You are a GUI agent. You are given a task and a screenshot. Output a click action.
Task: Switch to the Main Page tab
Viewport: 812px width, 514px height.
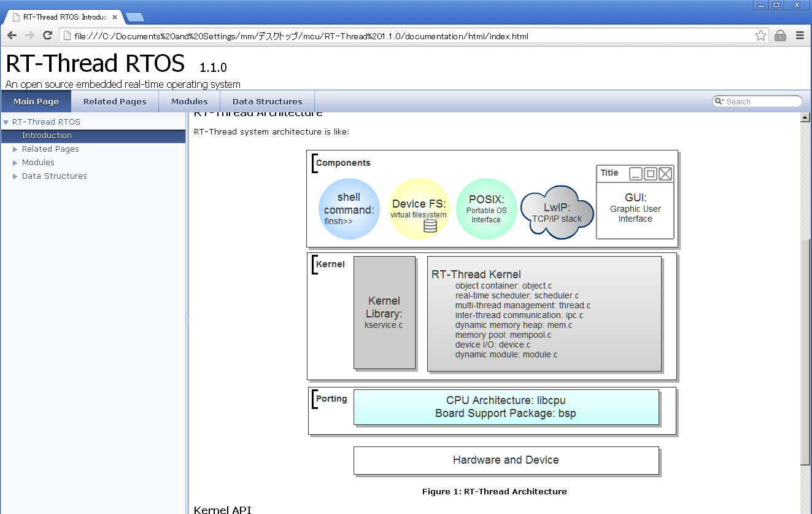[x=36, y=101]
